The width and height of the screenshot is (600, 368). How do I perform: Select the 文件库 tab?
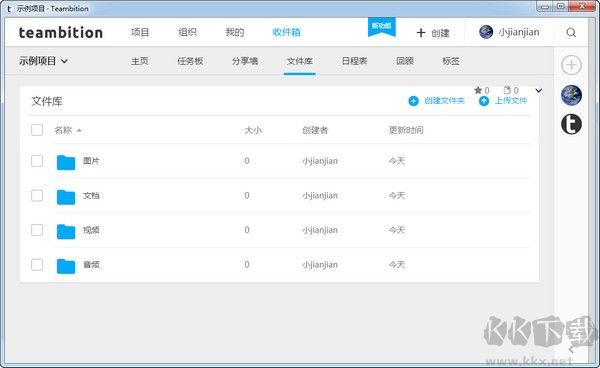pos(300,61)
